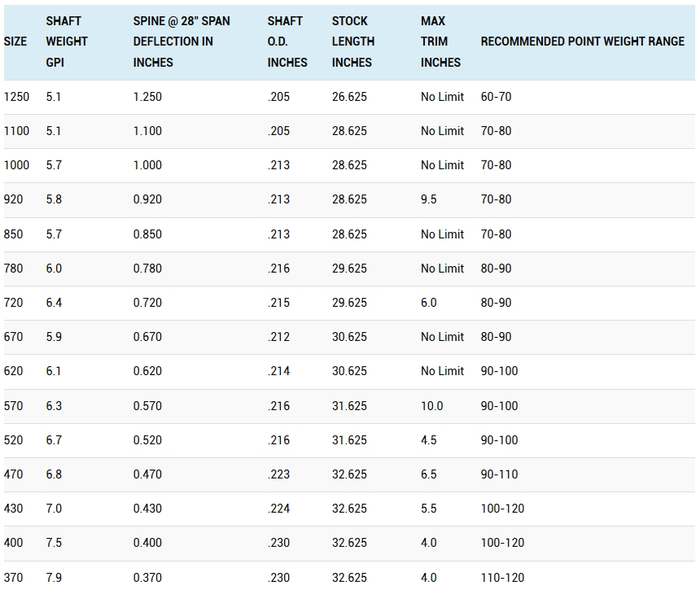The image size is (700, 603).
Task: Select shaft O.D. value .215
Action: pos(278,303)
